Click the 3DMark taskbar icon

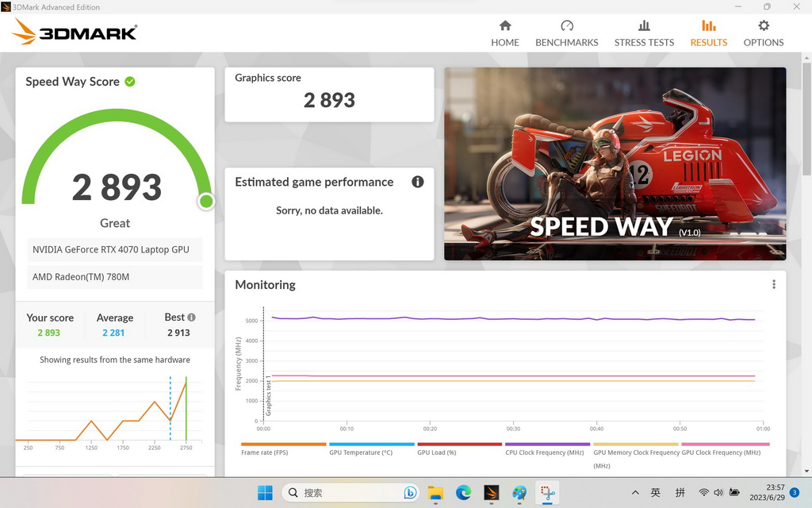[492, 492]
